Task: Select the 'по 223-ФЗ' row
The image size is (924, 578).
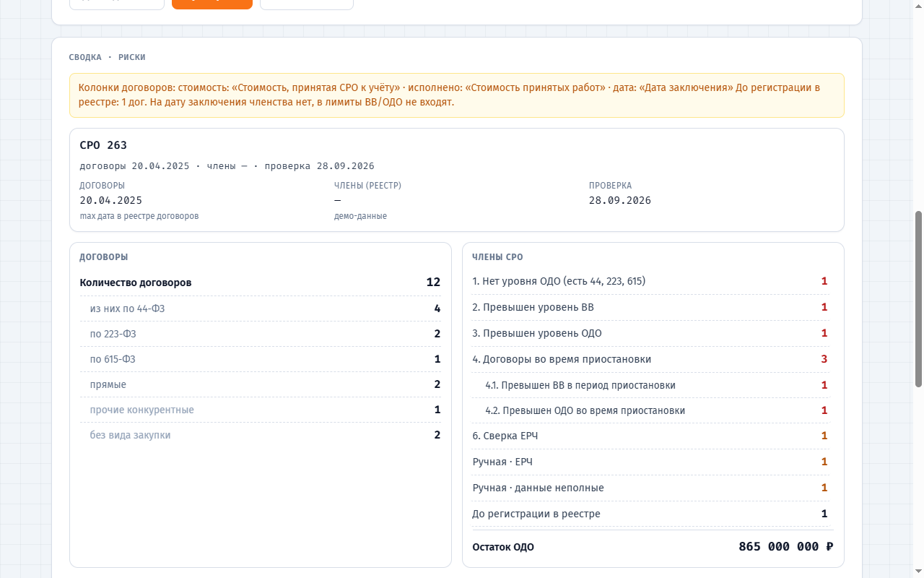Action: coord(260,334)
